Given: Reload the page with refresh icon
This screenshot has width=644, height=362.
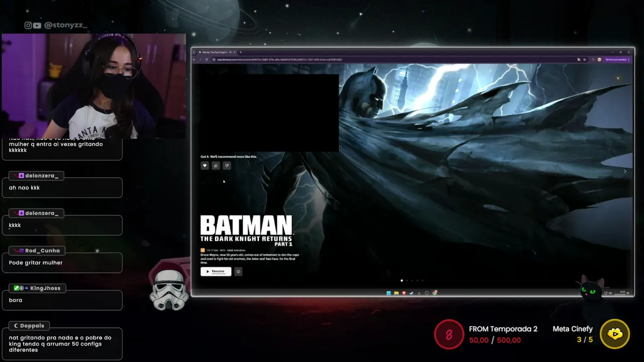Looking at the screenshot, I should [x=206, y=59].
